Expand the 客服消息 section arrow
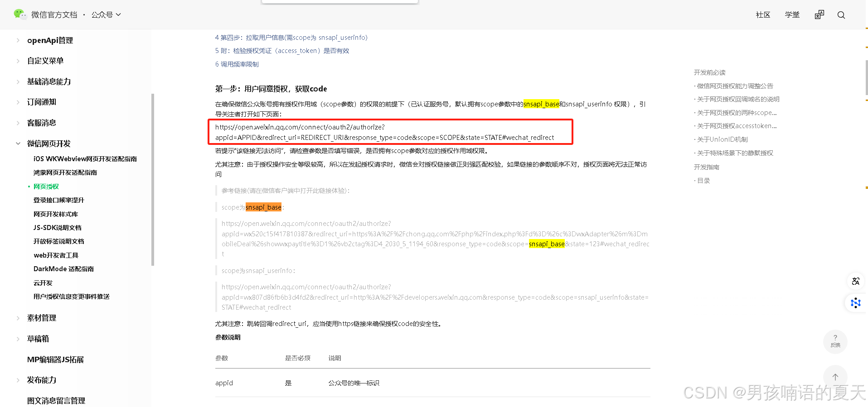Viewport: 868px width, 407px height. (18, 123)
